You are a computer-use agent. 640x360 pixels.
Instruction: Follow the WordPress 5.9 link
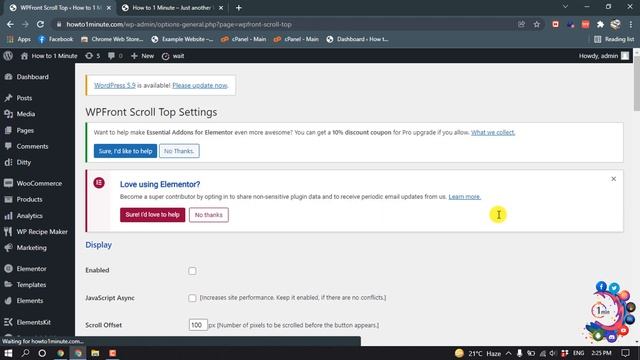(115, 85)
